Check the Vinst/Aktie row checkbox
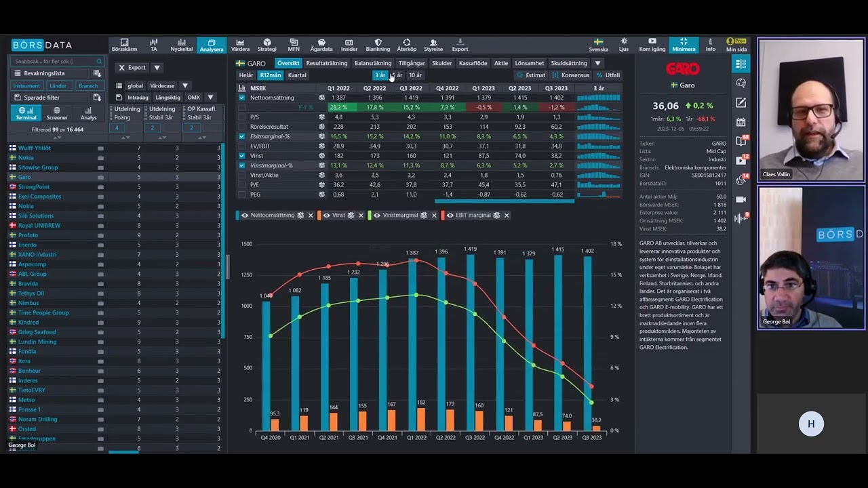 tap(241, 175)
